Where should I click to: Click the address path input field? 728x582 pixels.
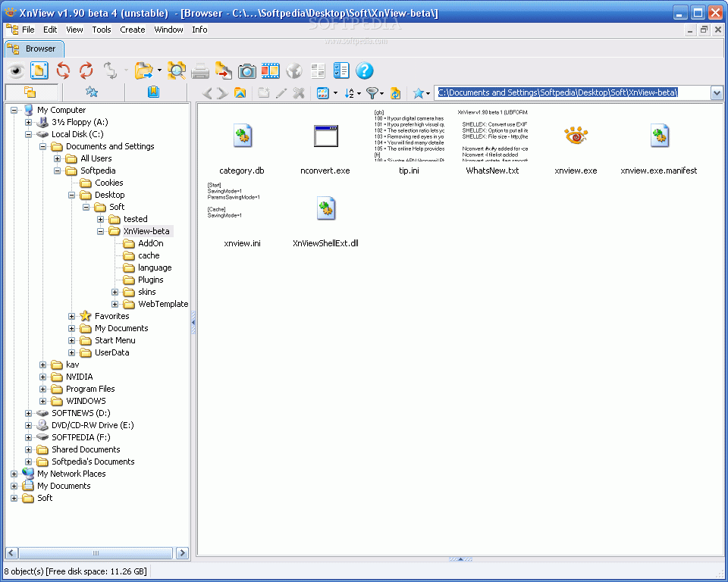pyautogui.click(x=573, y=92)
